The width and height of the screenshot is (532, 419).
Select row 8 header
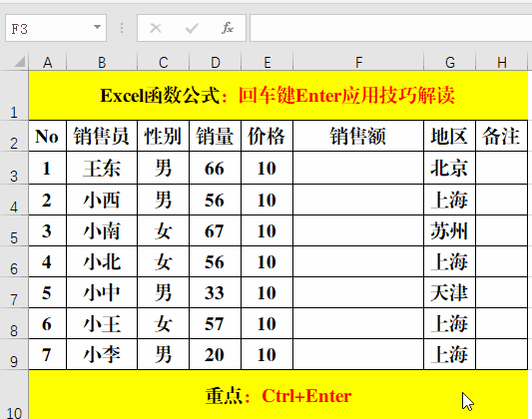(14, 323)
